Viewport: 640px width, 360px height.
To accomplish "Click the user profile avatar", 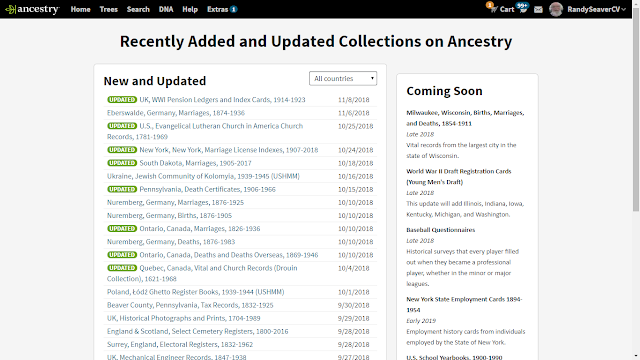I will click(556, 9).
